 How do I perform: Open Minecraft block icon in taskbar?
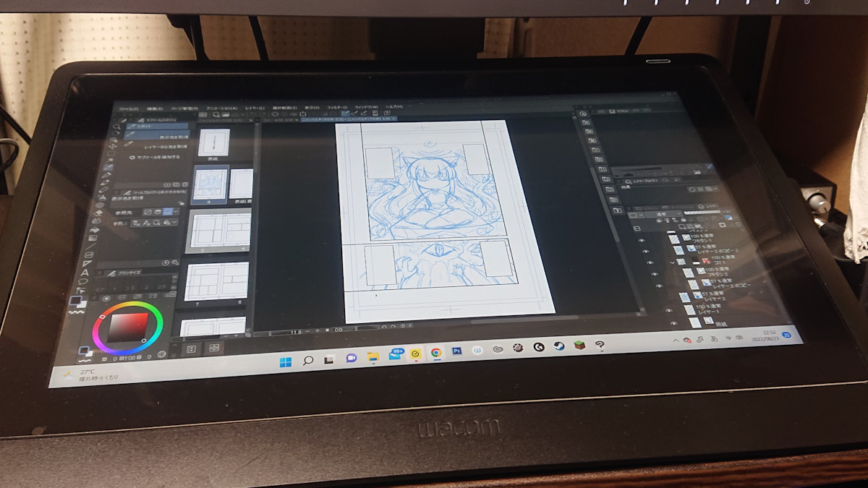[579, 345]
